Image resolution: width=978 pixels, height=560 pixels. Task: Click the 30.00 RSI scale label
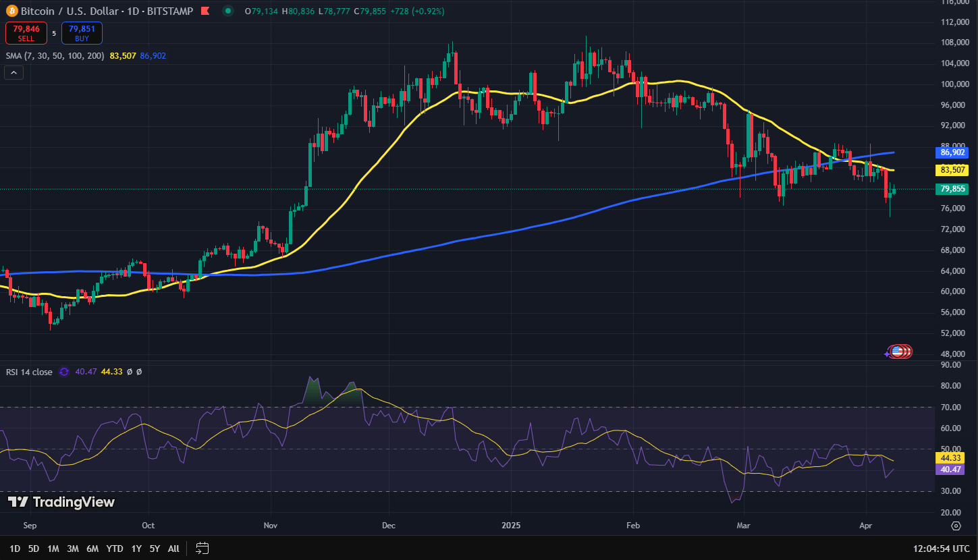pos(950,491)
